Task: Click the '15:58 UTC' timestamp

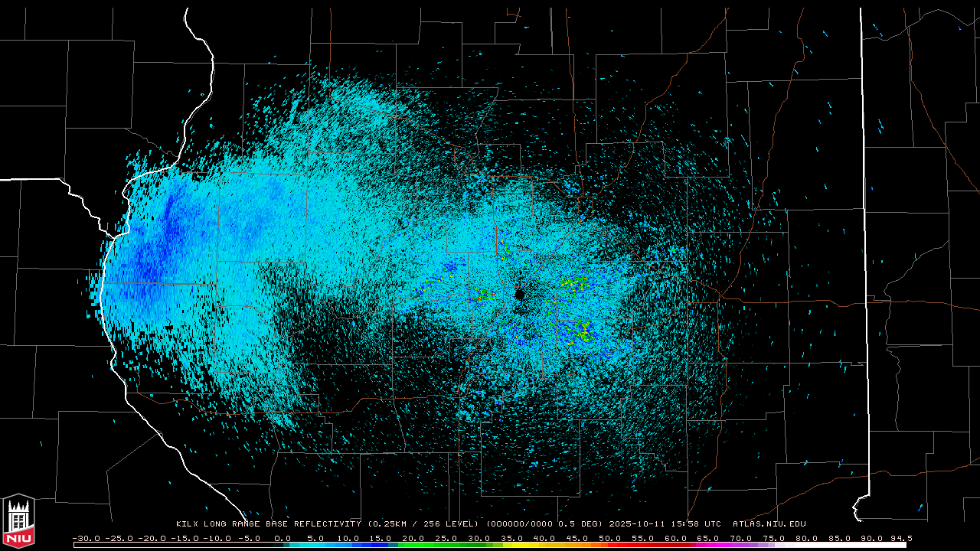Action: (696, 524)
